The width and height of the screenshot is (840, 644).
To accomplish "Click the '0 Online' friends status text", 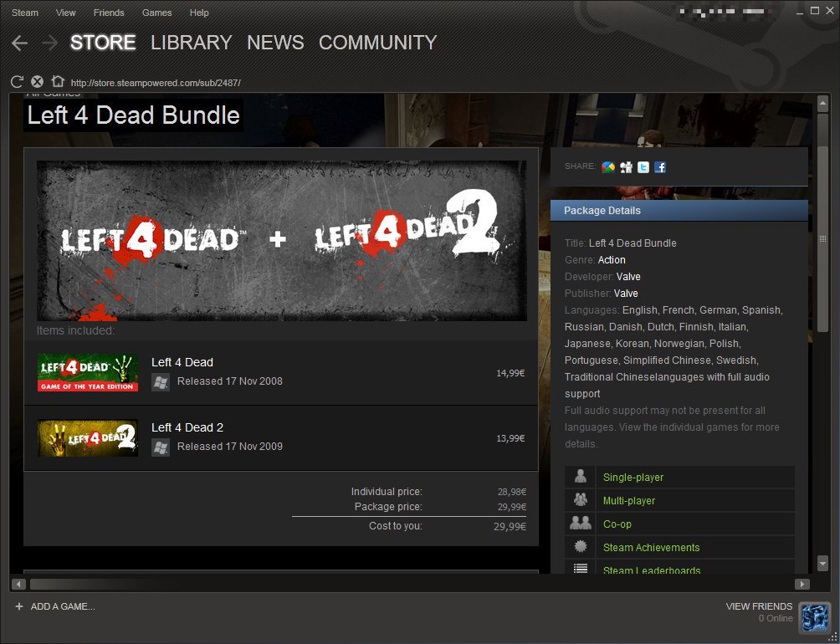I will pos(776,619).
